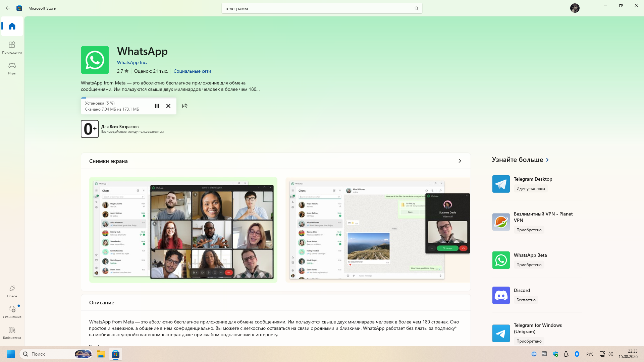The width and height of the screenshot is (644, 362).
Task: Click the "Для Всех Возрастов" rating label
Action: [120, 127]
